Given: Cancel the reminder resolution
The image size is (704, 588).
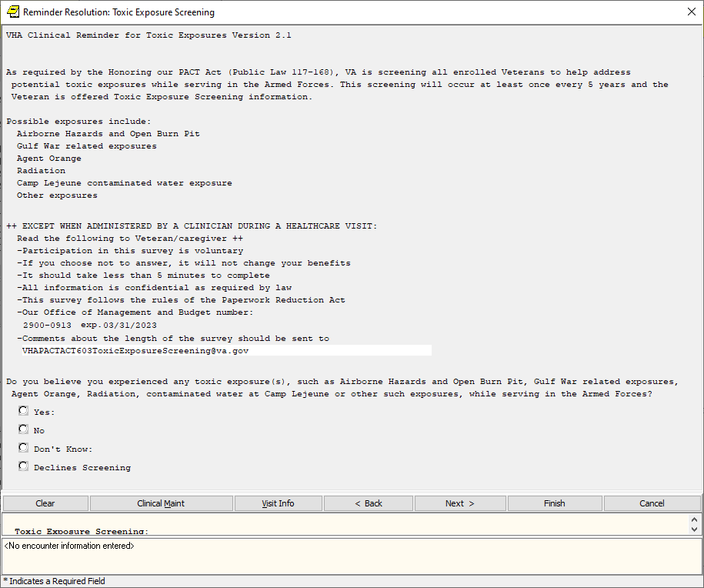Looking at the screenshot, I should point(652,503).
